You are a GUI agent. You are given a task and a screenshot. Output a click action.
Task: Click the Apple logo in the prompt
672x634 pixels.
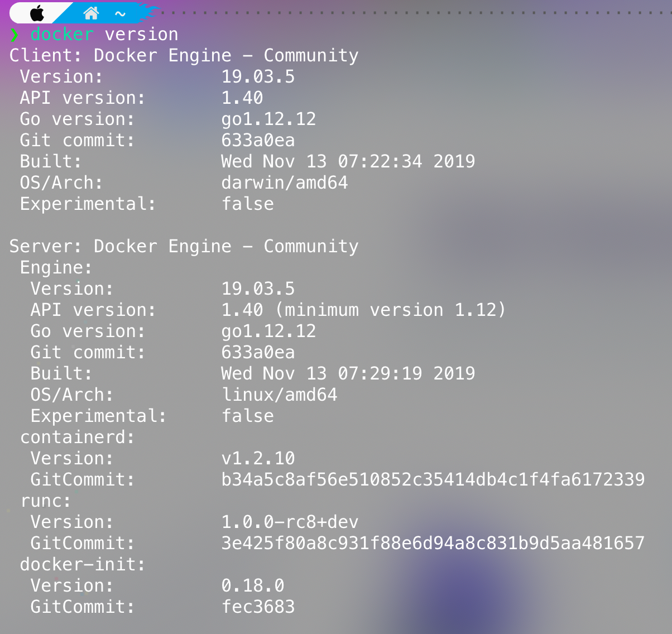pos(37,13)
